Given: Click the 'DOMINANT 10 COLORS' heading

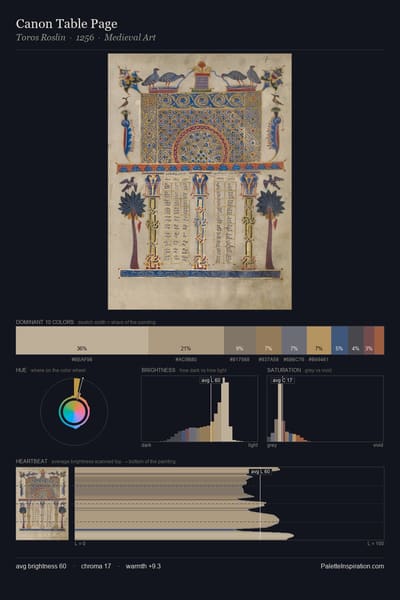Looking at the screenshot, I should coord(45,322).
